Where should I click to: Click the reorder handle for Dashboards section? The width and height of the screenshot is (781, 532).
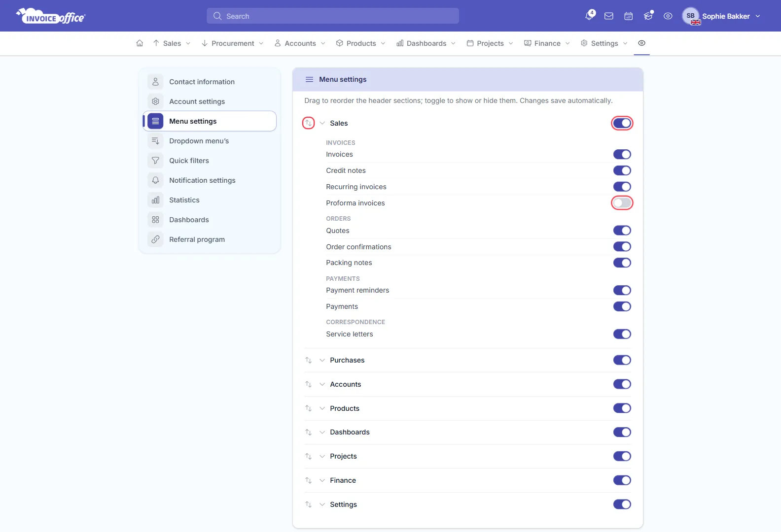(x=308, y=432)
